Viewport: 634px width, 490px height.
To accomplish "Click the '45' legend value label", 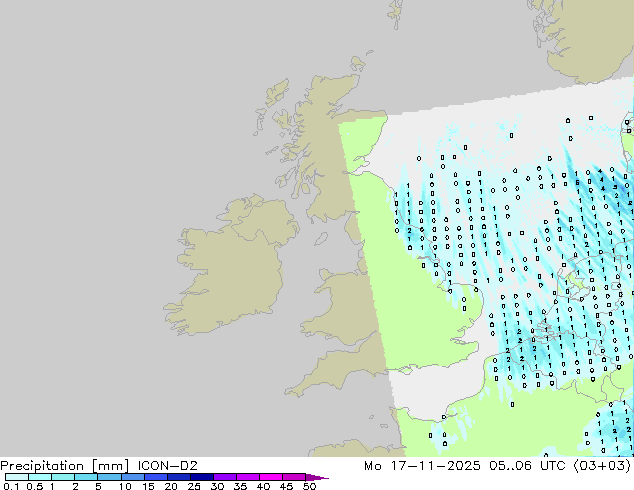I will point(286,486).
